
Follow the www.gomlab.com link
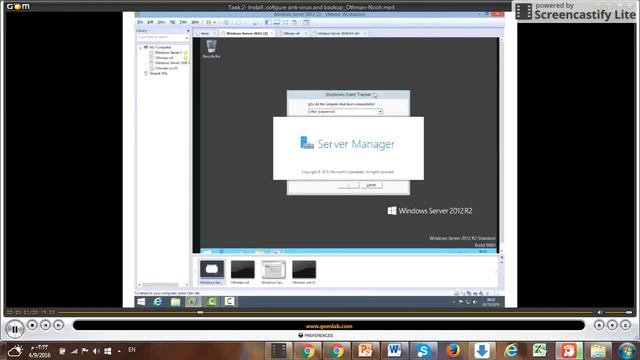pyautogui.click(x=329, y=326)
